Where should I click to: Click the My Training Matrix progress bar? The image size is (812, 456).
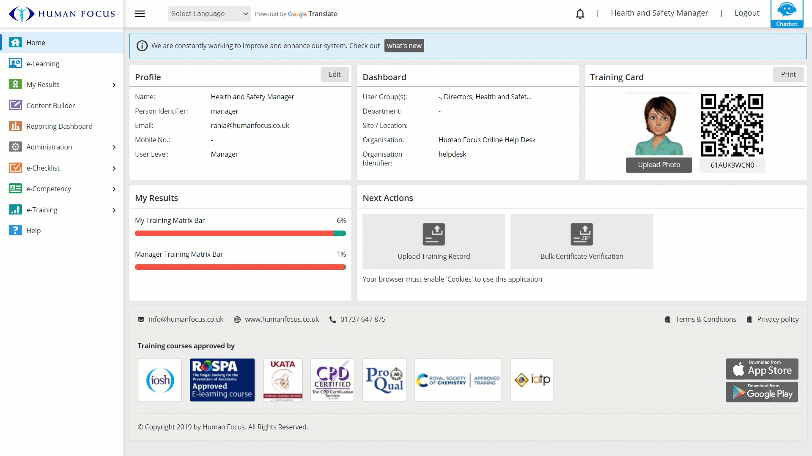(x=240, y=233)
